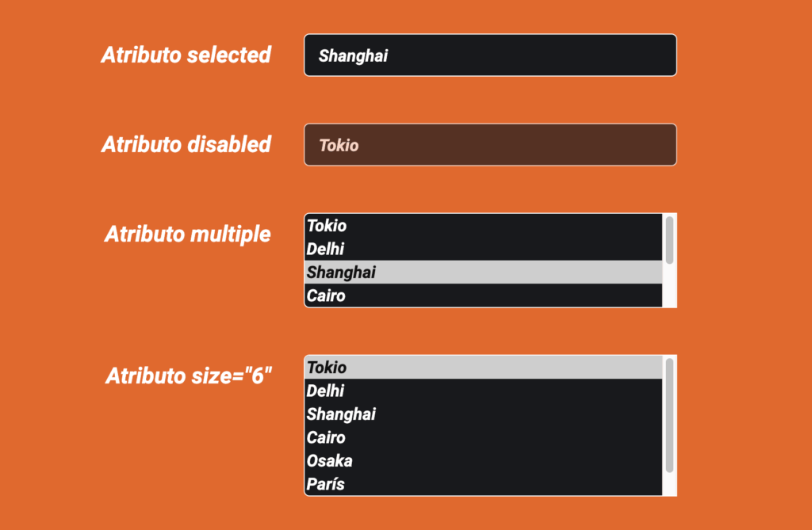Viewport: 812px width, 530px height.
Task: Select Cairo in the multiple list
Action: click(483, 296)
